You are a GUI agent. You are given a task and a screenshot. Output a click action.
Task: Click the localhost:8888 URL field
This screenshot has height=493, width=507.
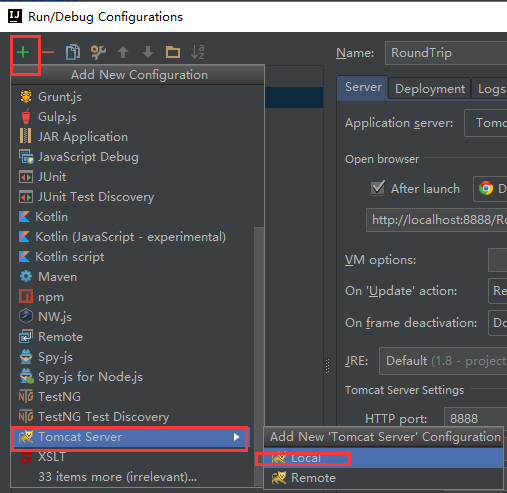pos(436,220)
